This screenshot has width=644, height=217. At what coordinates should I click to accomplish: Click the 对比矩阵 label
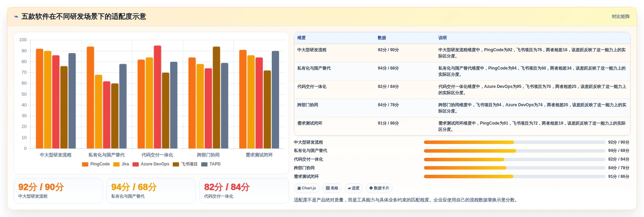click(620, 17)
